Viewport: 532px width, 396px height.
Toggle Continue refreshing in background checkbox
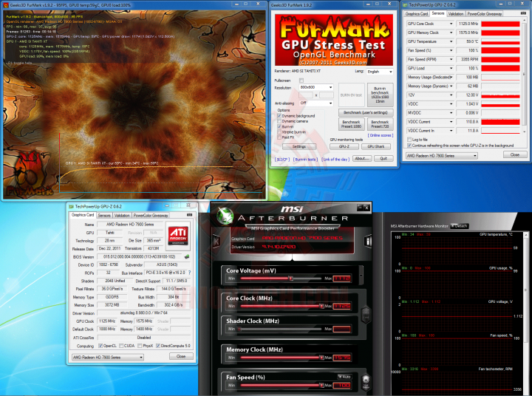click(409, 146)
